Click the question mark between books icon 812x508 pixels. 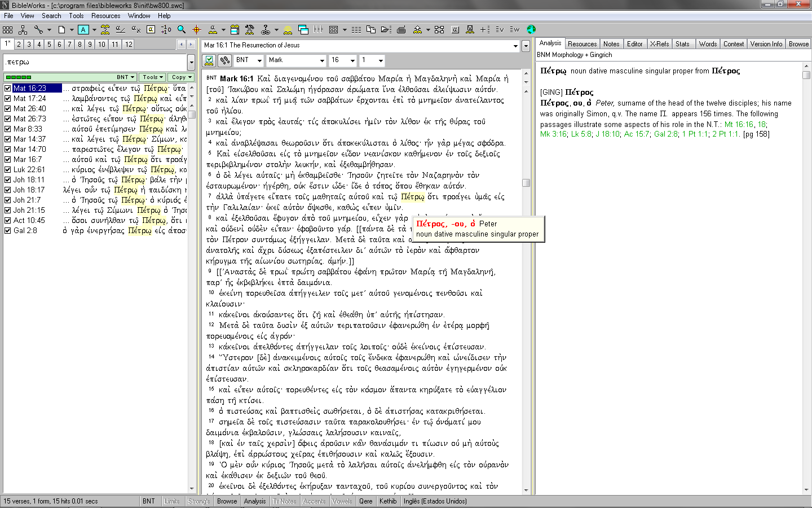coord(105,29)
